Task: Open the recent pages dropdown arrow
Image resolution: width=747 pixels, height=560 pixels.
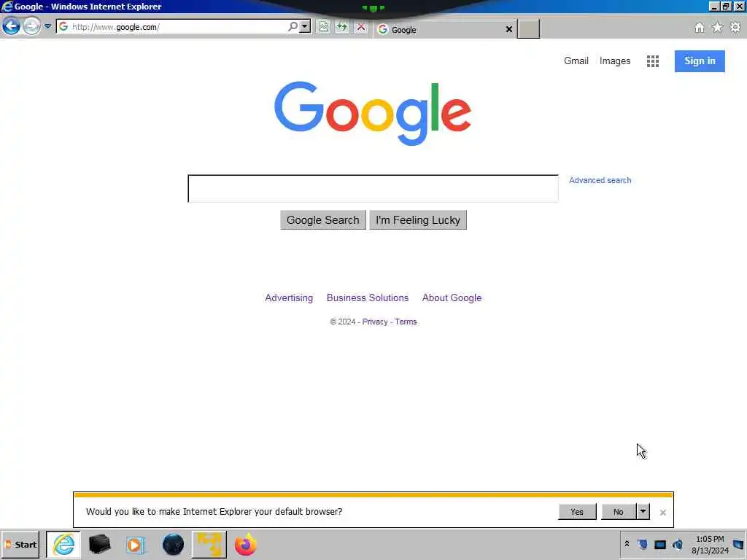Action: tap(47, 26)
